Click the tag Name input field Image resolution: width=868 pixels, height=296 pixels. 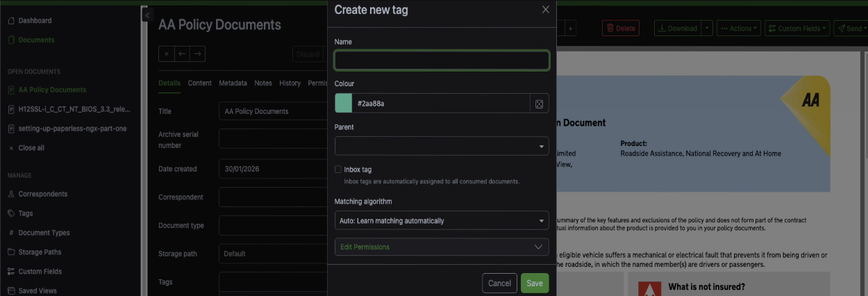coord(442,60)
